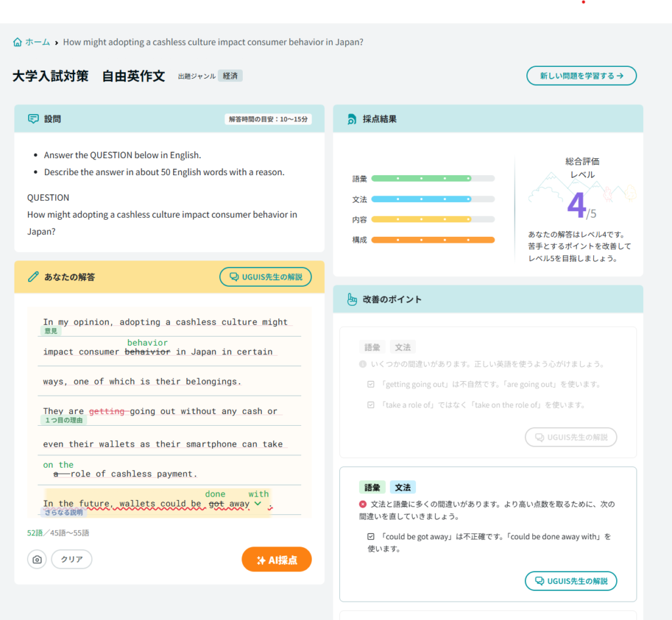This screenshot has height=620, width=672.
Task: Click the gray info icon in the faded feedback card
Action: click(x=362, y=363)
